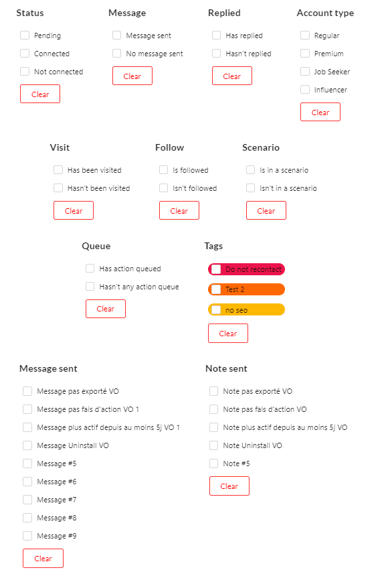Clear the Scenario filter
The width and height of the screenshot is (392, 572).
[266, 210]
